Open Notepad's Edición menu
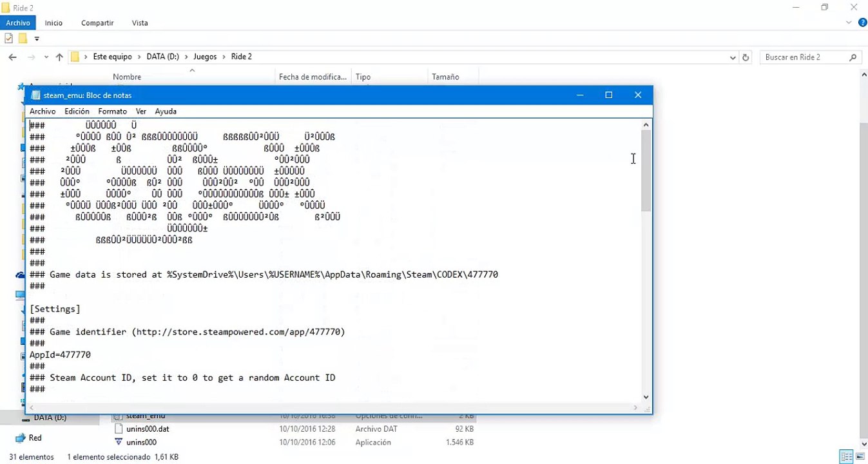The height and width of the screenshot is (464, 868). pyautogui.click(x=77, y=111)
